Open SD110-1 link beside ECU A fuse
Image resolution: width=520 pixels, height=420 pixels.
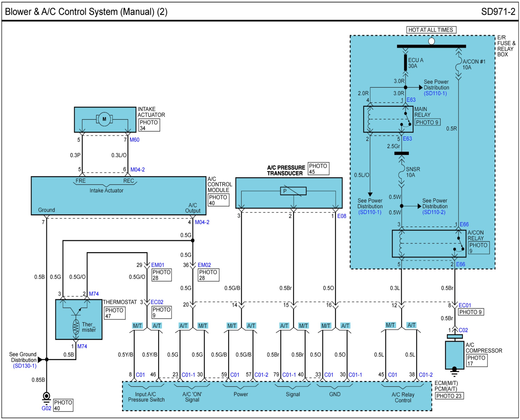tap(435, 93)
